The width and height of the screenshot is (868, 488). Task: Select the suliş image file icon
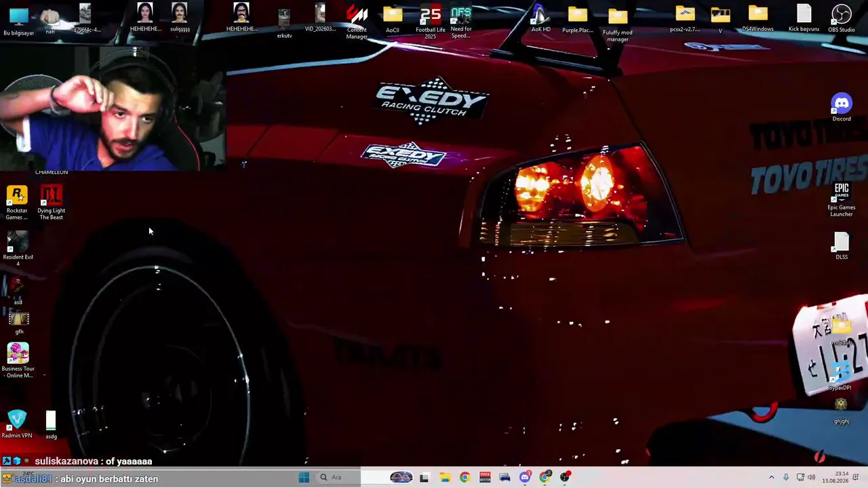coord(180,18)
